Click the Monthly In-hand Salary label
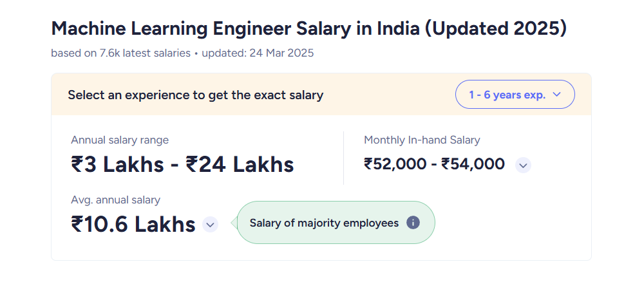Viewport: 644px width, 282px height. [422, 140]
